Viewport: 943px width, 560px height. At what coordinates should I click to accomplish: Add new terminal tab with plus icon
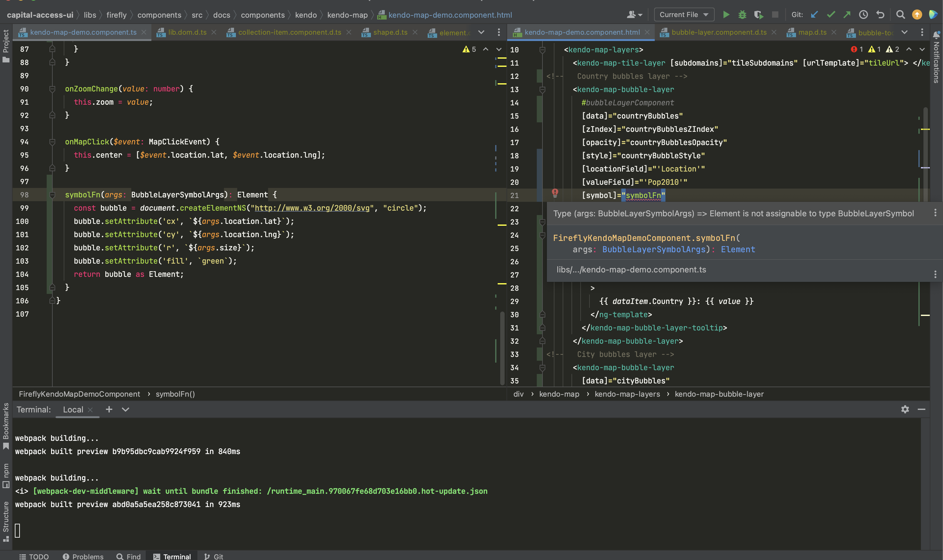[109, 409]
